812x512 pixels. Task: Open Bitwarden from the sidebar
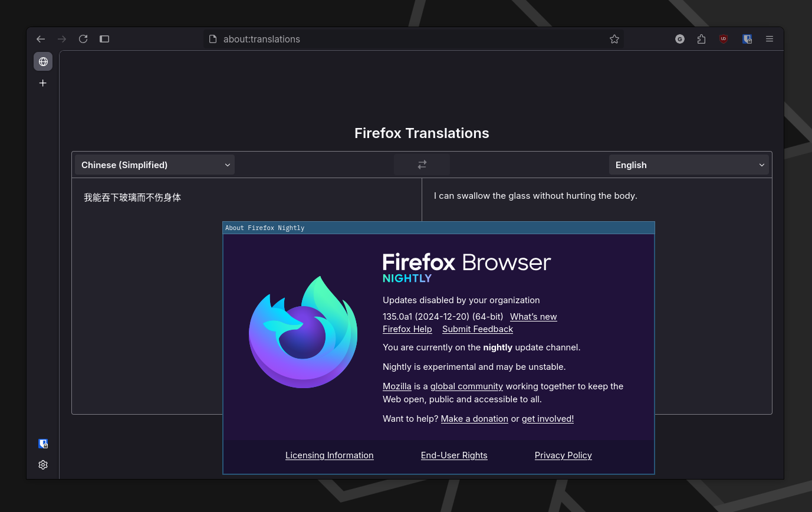42,443
